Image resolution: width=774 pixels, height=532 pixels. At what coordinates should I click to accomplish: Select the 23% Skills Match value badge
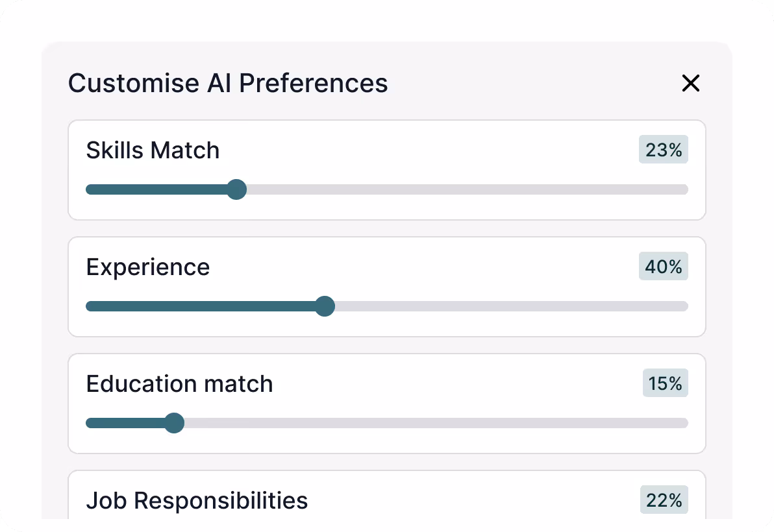coord(664,150)
